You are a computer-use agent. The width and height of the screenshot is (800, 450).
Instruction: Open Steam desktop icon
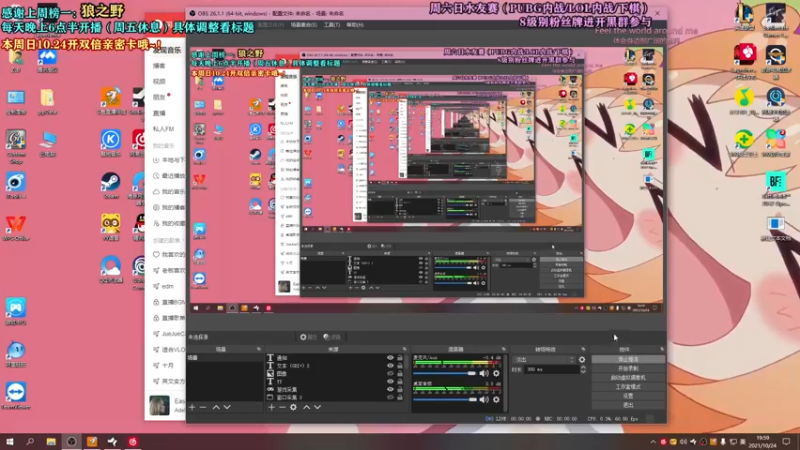pos(111,185)
